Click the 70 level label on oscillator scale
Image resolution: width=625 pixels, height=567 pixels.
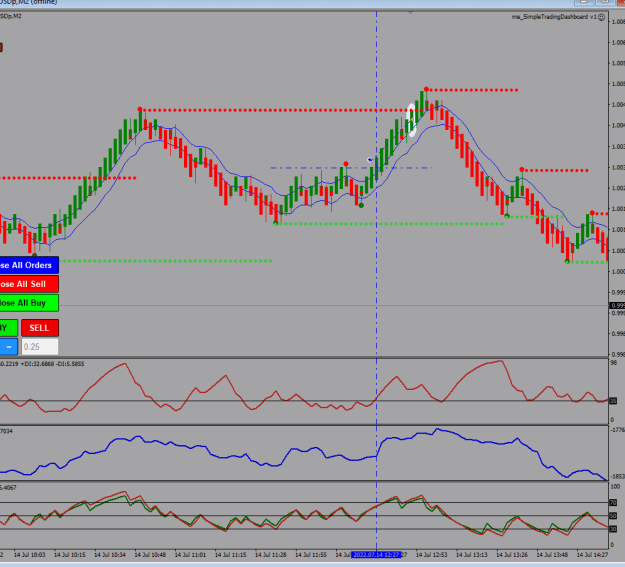tap(613, 503)
